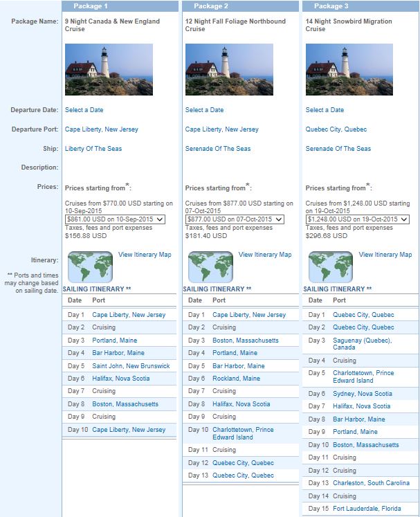Viewport: 420px width, 517px height.
Task: Click '14 Night Snowbird Migration Cruise' name
Action: click(349, 25)
